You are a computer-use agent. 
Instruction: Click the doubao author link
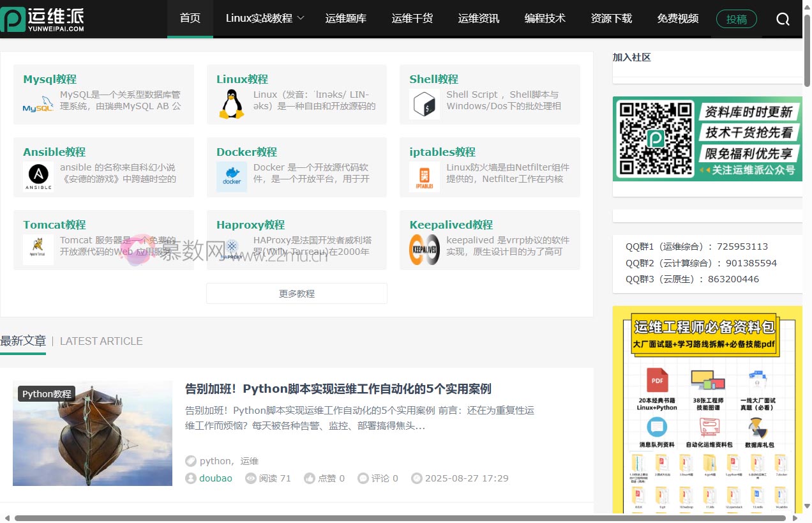click(215, 478)
